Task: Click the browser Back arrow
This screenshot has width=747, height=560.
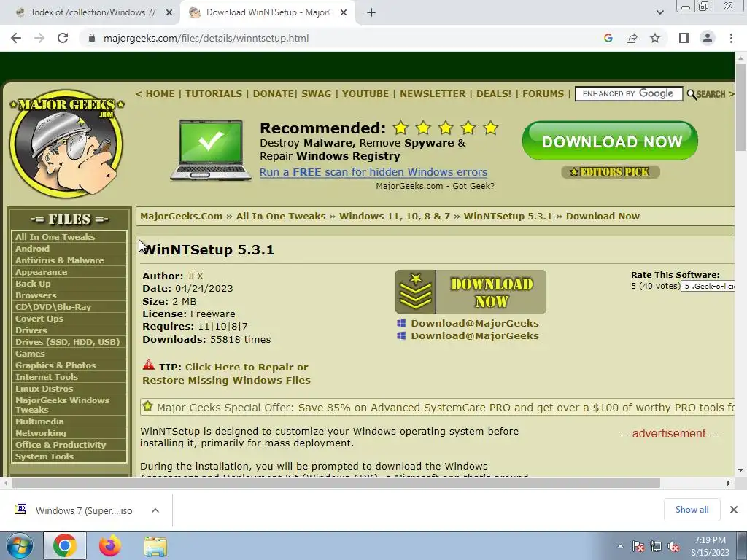Action: click(16, 38)
